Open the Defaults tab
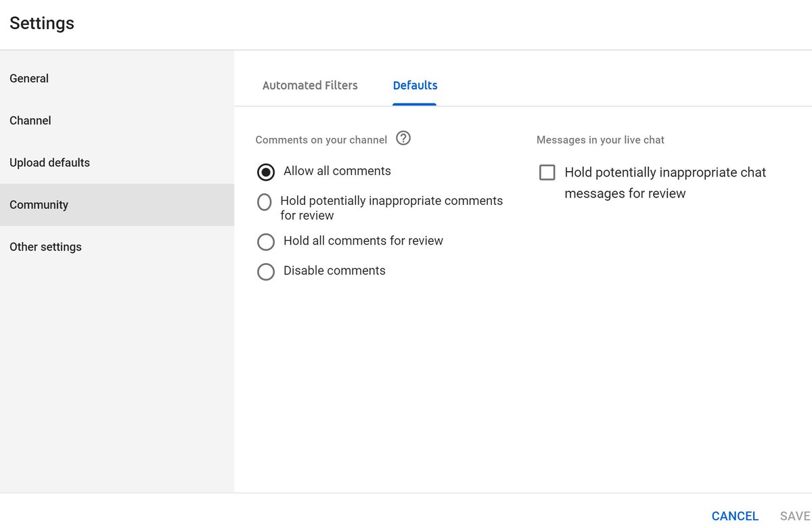 pyautogui.click(x=415, y=85)
